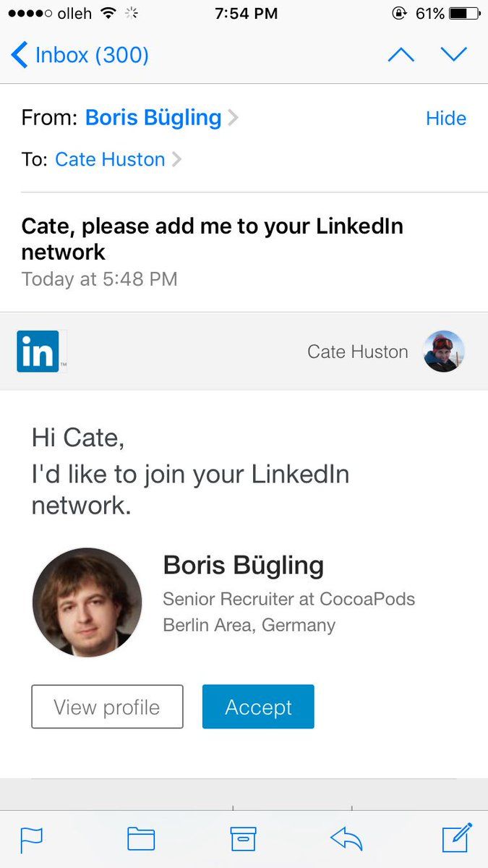Screen dimensions: 488x868
Task: Tap the reply arrow icon
Action: 346,839
